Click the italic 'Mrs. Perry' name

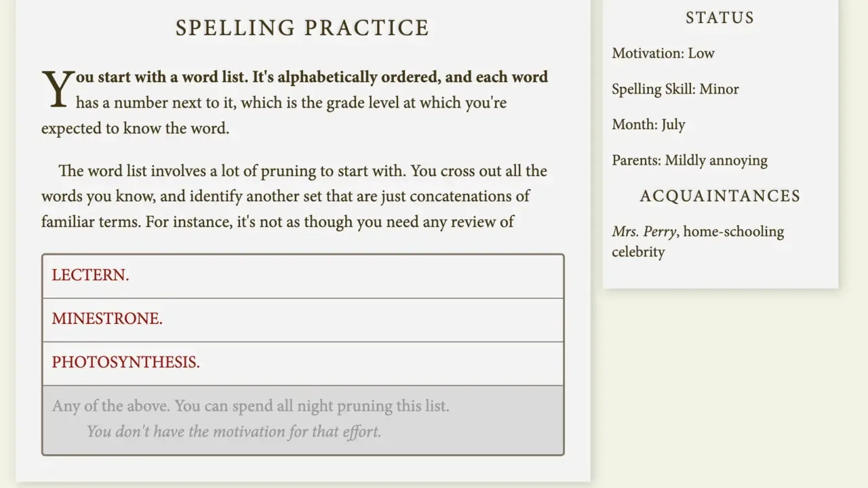click(x=644, y=232)
